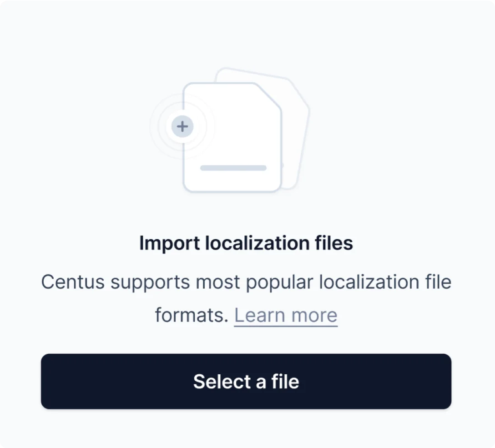Click the word formats in the description text
495x448 pixels.
click(x=190, y=314)
